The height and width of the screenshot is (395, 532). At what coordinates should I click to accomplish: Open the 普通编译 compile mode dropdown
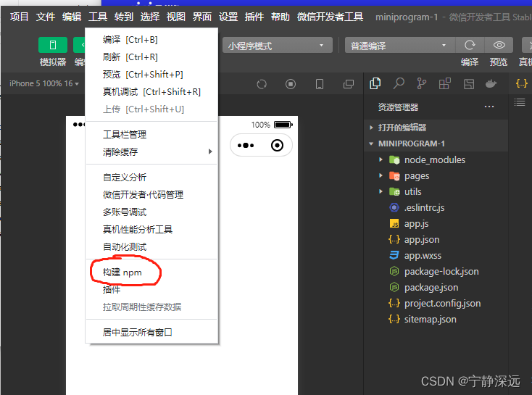point(399,45)
